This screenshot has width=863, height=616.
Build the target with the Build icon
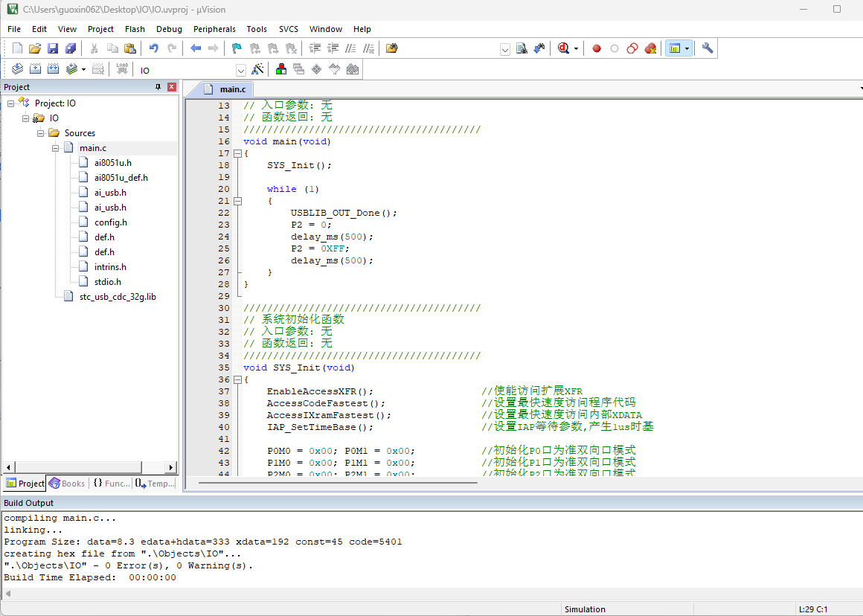[35, 69]
